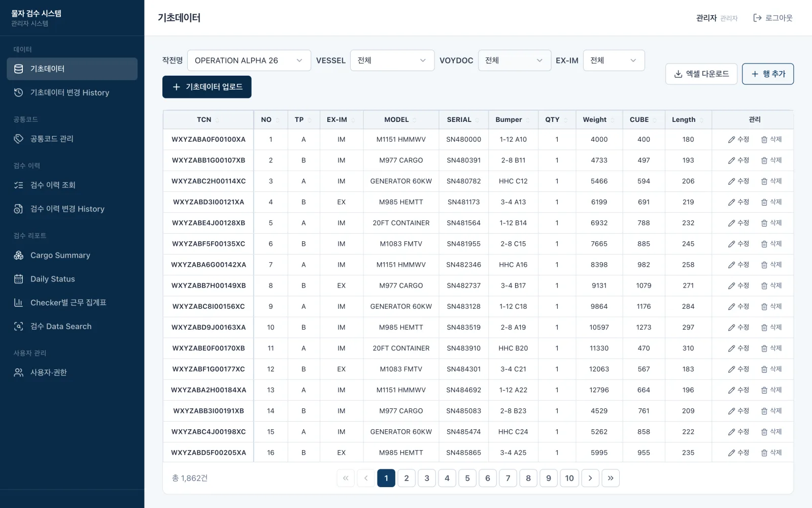The image size is (812, 508).
Task: Click the 관리자 user name in header
Action: 706,18
